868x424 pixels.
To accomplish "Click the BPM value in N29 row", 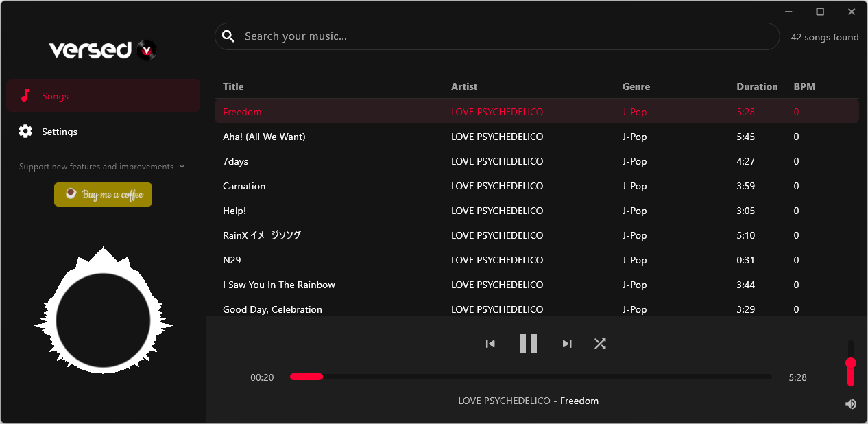I will pyautogui.click(x=797, y=260).
